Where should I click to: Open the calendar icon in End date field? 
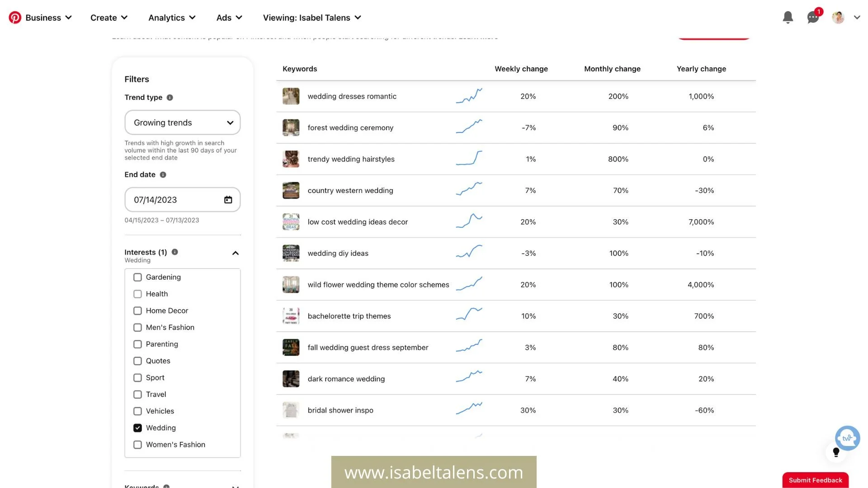coord(228,199)
